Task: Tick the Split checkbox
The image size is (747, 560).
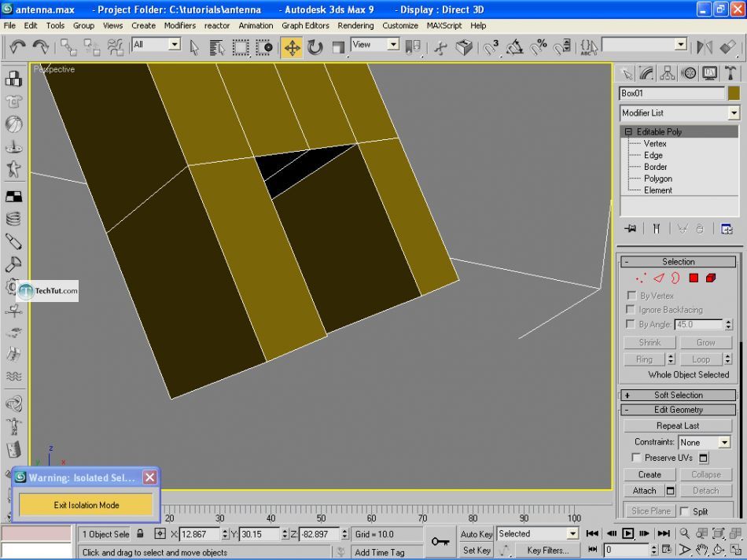Action: [684, 511]
